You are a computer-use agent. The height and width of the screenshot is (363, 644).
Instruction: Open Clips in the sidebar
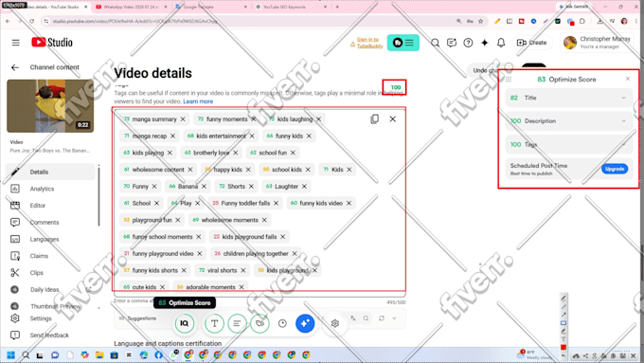(51, 273)
